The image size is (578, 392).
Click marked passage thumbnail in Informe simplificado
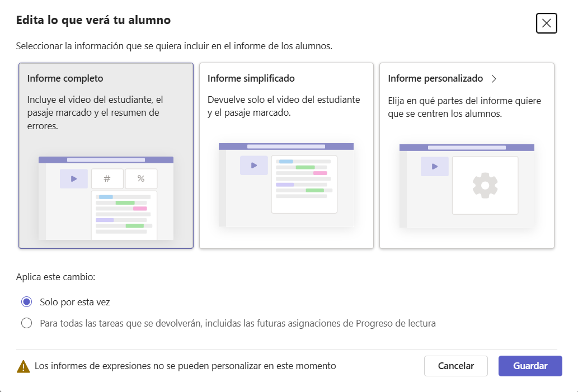(304, 184)
